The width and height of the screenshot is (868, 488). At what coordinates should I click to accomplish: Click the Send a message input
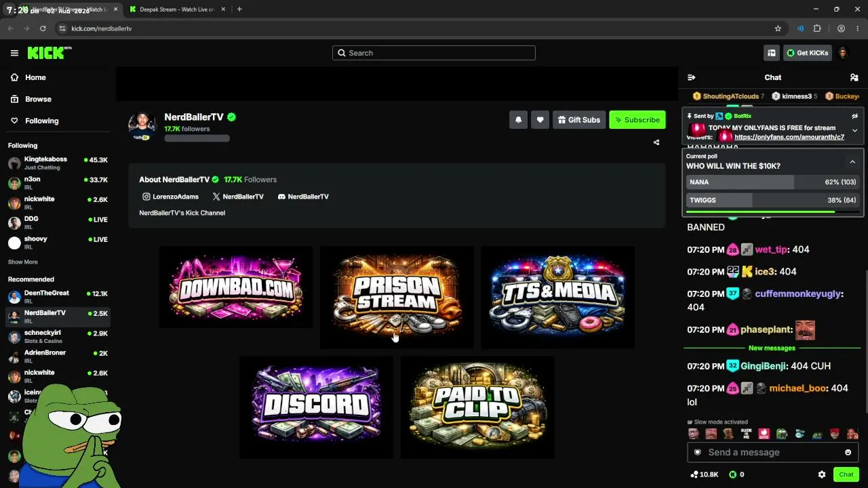pos(772,452)
